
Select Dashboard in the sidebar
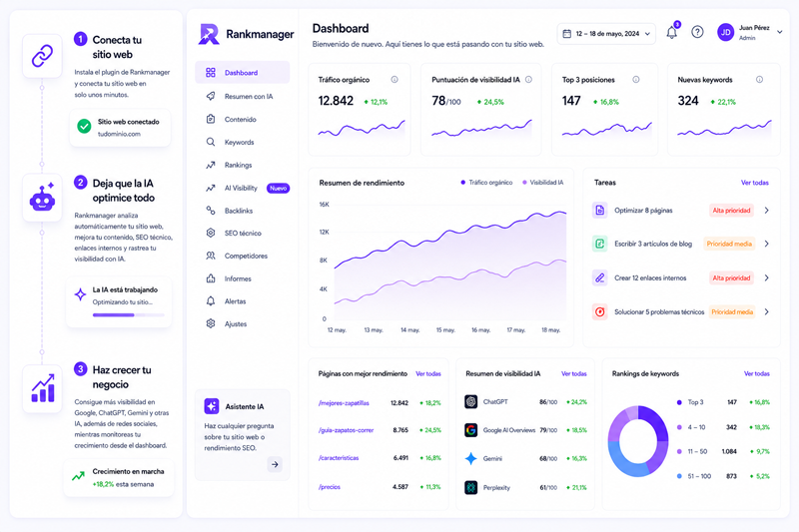pos(242,72)
